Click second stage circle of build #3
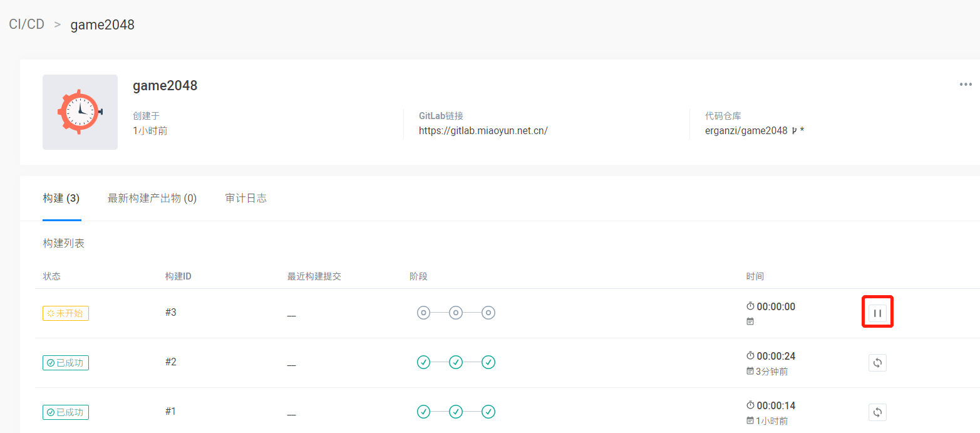This screenshot has width=980, height=433. (456, 312)
